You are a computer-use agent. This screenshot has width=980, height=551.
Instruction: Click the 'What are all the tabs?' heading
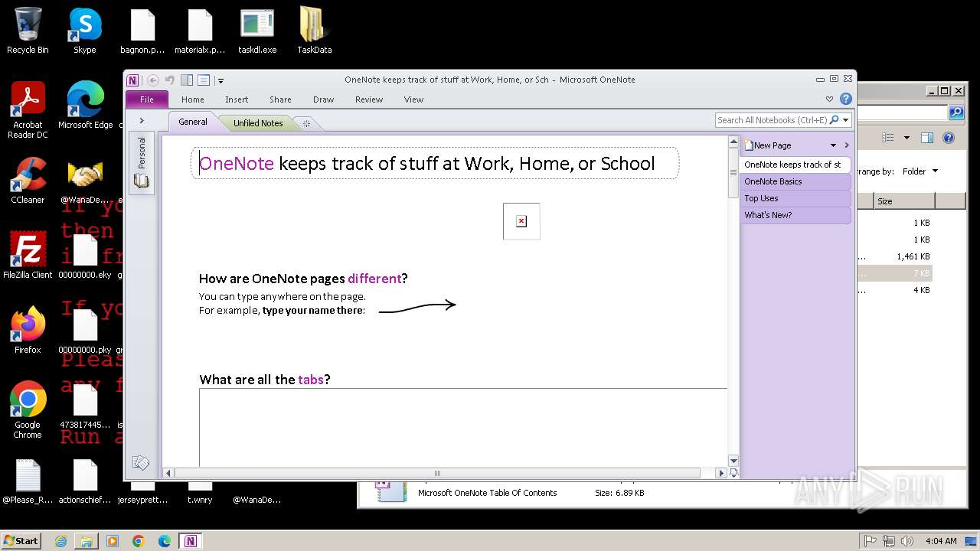265,380
